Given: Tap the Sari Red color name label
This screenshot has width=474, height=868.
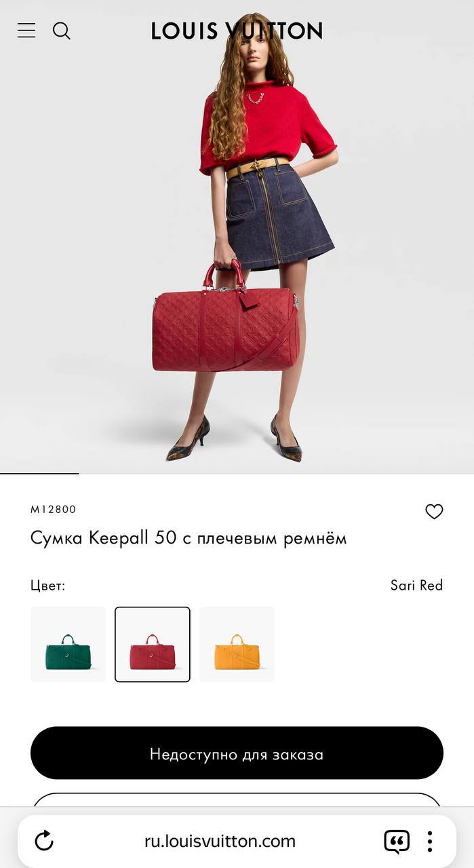Looking at the screenshot, I should pos(416,585).
